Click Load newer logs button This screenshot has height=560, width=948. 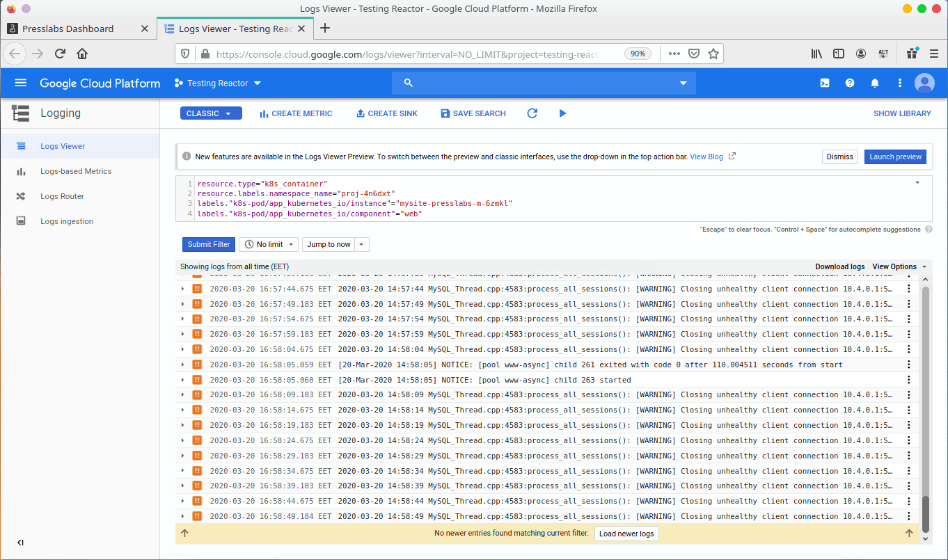(626, 534)
